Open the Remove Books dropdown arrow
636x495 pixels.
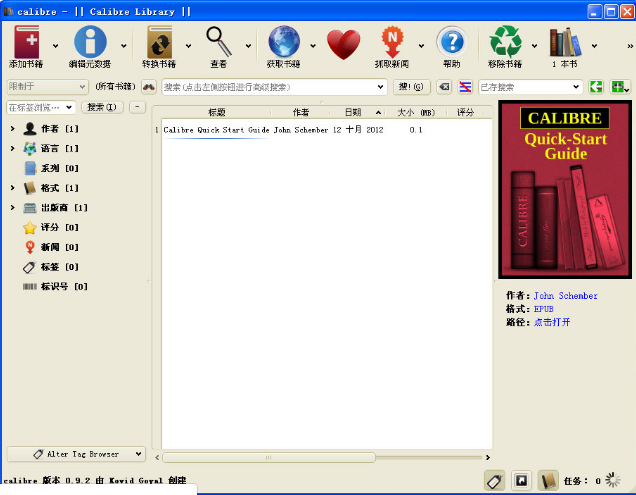click(x=535, y=46)
